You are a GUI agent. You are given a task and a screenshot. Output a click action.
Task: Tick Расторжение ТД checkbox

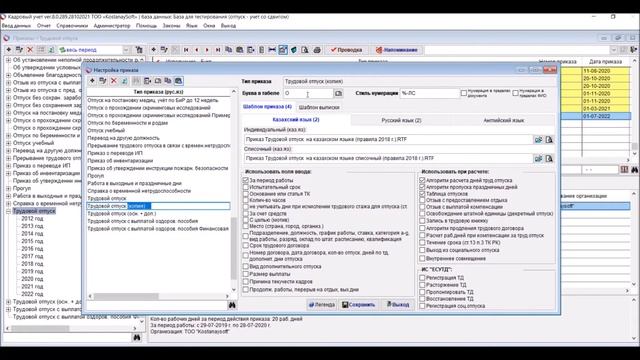pos(422,285)
